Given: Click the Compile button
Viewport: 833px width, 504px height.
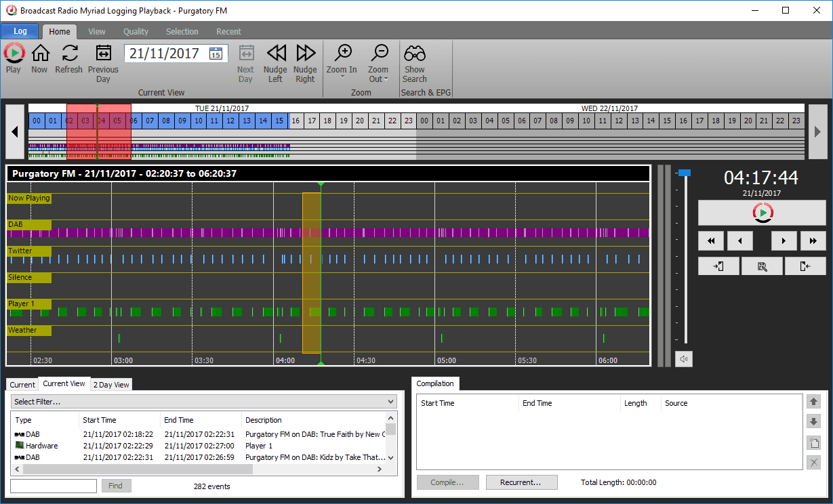Looking at the screenshot, I should point(448,482).
